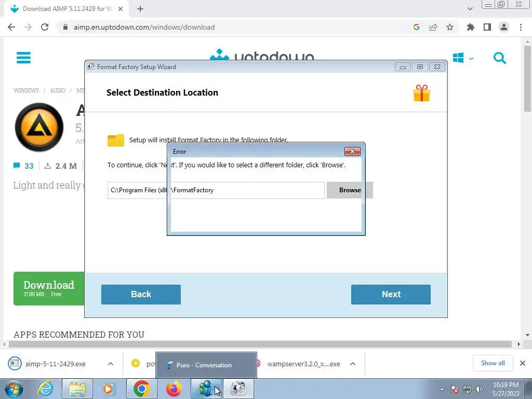Launch Internet Explorer from taskbar
Screen dimensions: 532x399
point(45,389)
